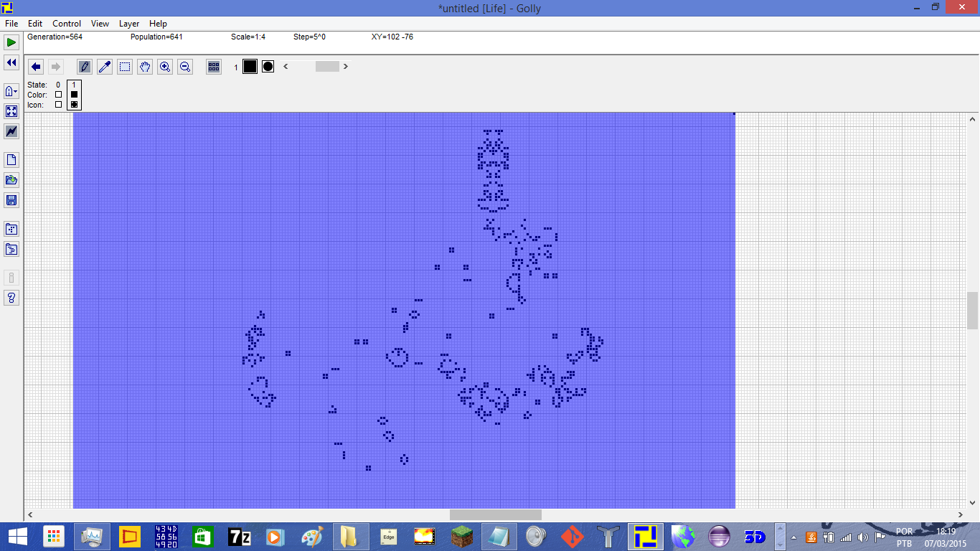
Task: Select state 0 in the State row
Action: tap(58, 85)
